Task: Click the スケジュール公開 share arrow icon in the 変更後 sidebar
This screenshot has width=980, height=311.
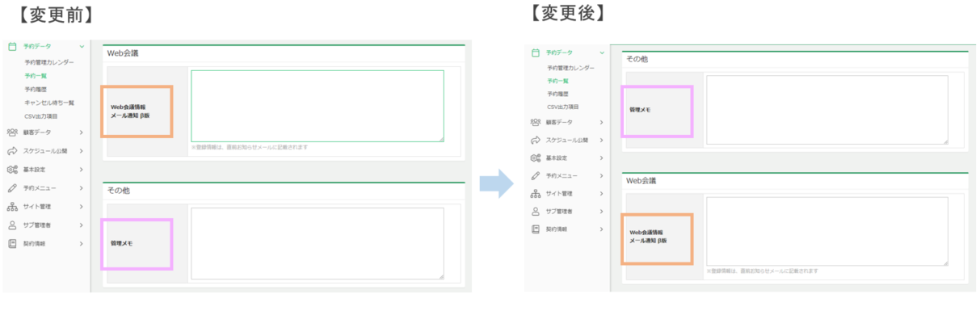Action: (535, 140)
